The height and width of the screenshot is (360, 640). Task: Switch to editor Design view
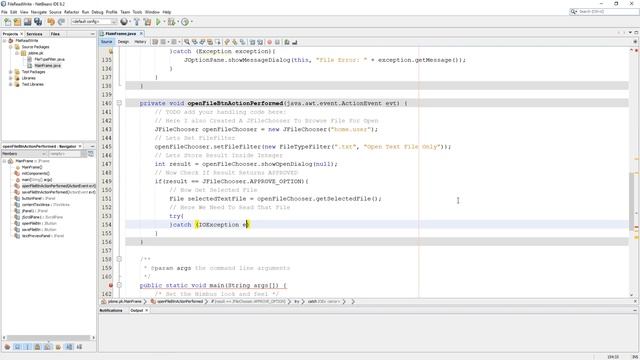[123, 42]
